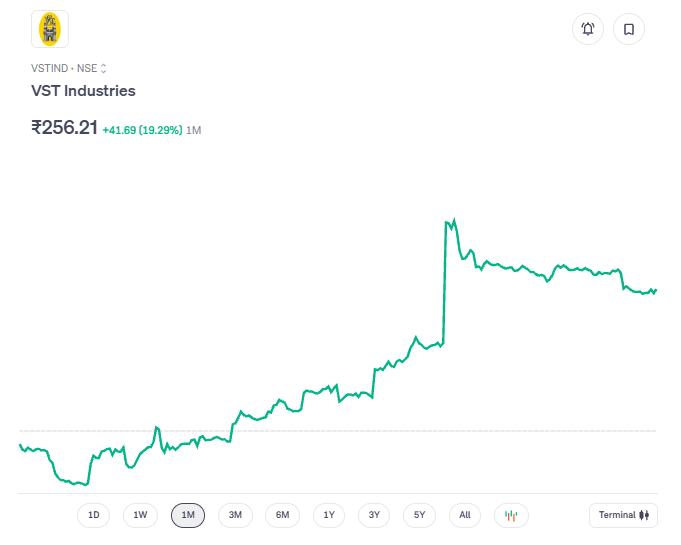Click the ₹256.21 current price
Viewport: 681px width, 545px height.
[64, 128]
